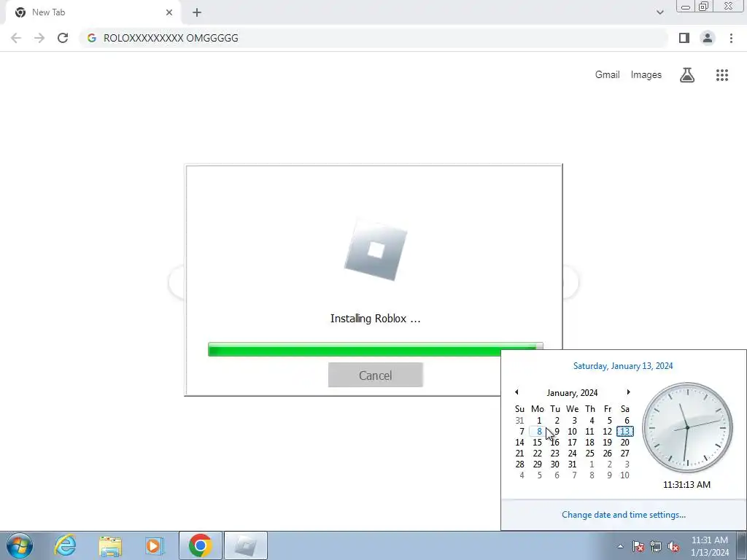Open Gmail link

coord(608,75)
